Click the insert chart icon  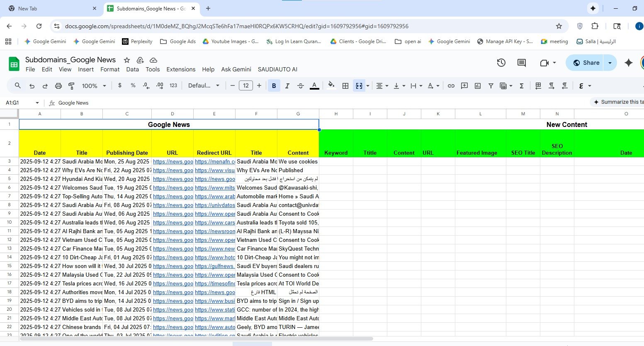click(478, 86)
